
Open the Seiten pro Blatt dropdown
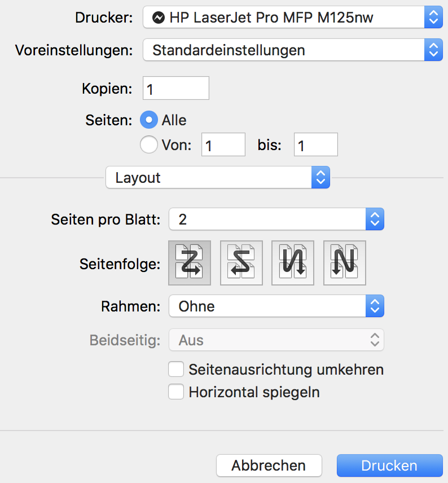point(276,219)
